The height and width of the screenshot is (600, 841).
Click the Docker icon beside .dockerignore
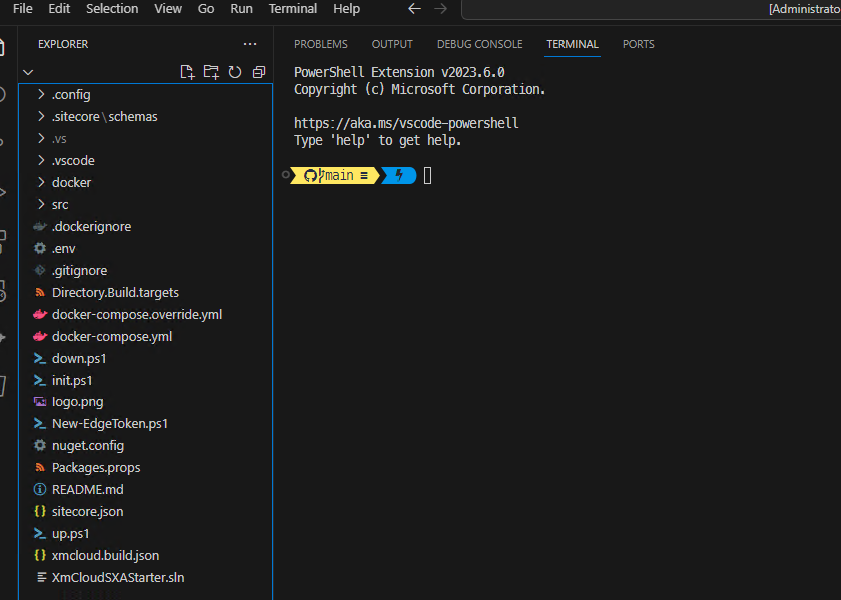40,226
